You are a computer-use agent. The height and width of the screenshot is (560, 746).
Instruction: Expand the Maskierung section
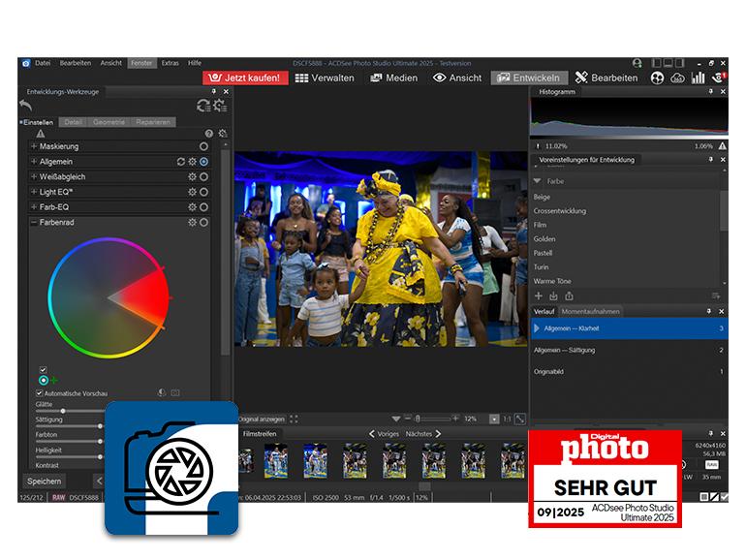tap(34, 146)
